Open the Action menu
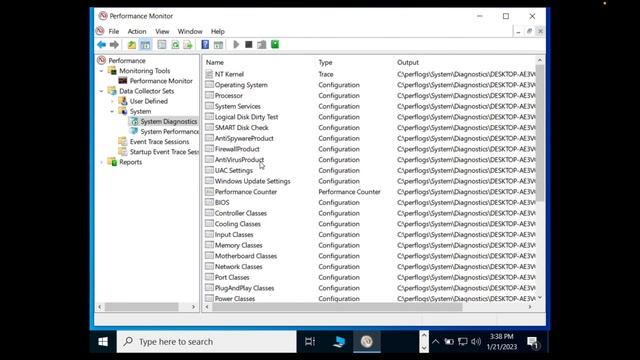Viewport: 640px width, 360px height. [137, 31]
